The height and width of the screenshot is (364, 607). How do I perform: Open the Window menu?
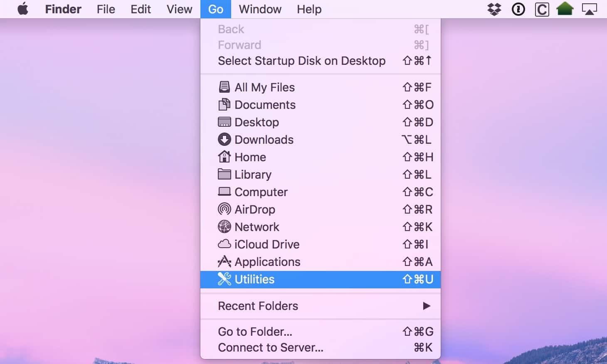tap(260, 9)
